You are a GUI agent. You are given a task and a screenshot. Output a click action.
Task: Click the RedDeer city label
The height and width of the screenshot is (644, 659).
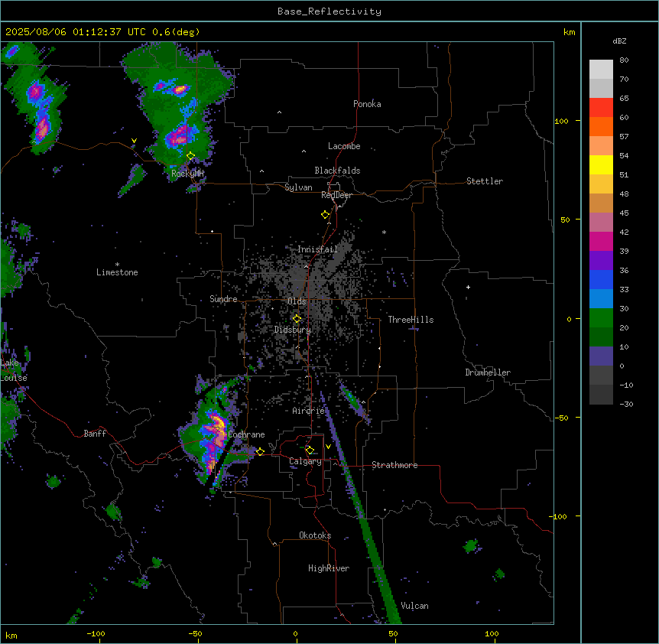click(x=336, y=195)
